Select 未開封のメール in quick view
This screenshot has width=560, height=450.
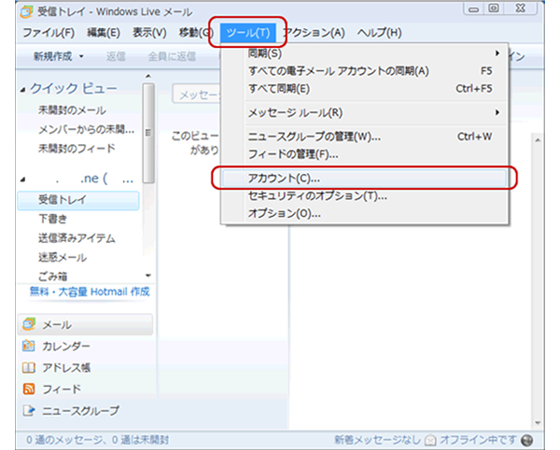[x=72, y=110]
